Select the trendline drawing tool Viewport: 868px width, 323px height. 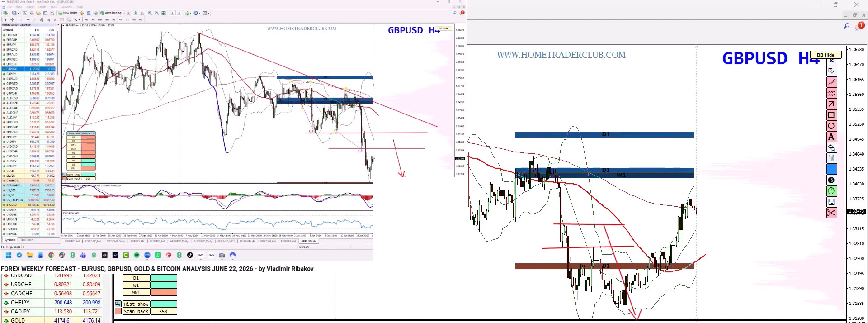click(35, 19)
